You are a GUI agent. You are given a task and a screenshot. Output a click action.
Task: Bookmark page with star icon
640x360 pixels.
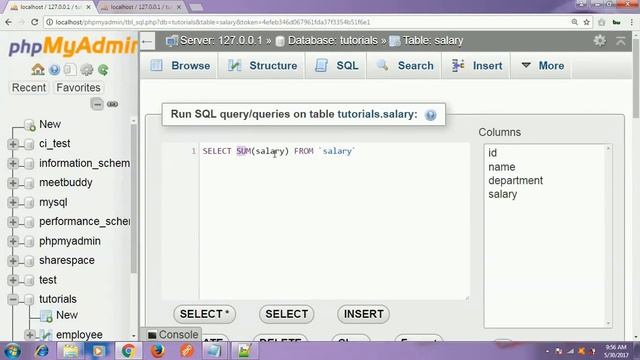tap(587, 22)
